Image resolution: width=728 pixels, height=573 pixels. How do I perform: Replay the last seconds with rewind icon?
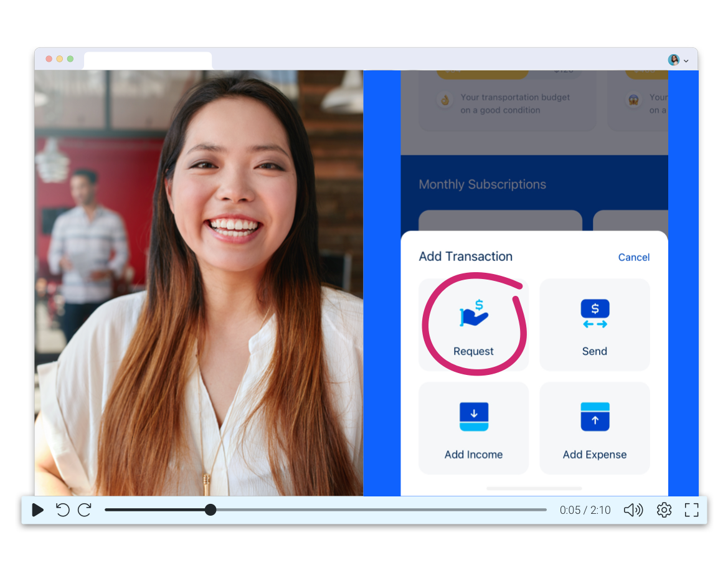click(x=62, y=510)
